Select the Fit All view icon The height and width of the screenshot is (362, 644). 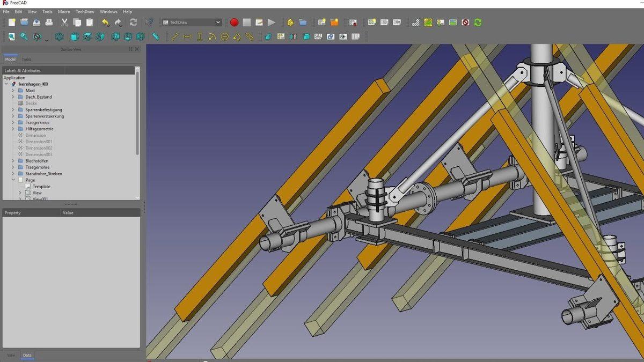[12, 36]
